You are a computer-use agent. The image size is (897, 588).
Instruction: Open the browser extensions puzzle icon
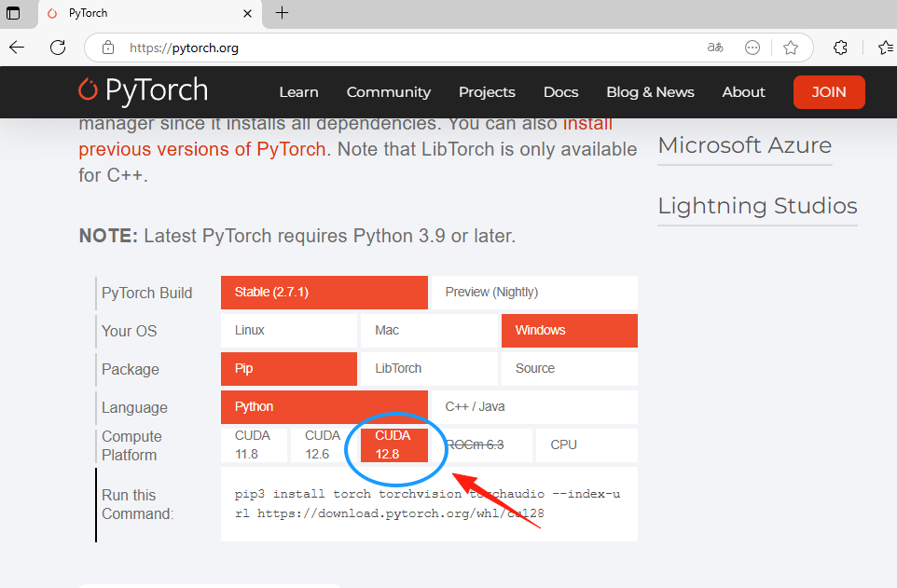click(x=840, y=48)
